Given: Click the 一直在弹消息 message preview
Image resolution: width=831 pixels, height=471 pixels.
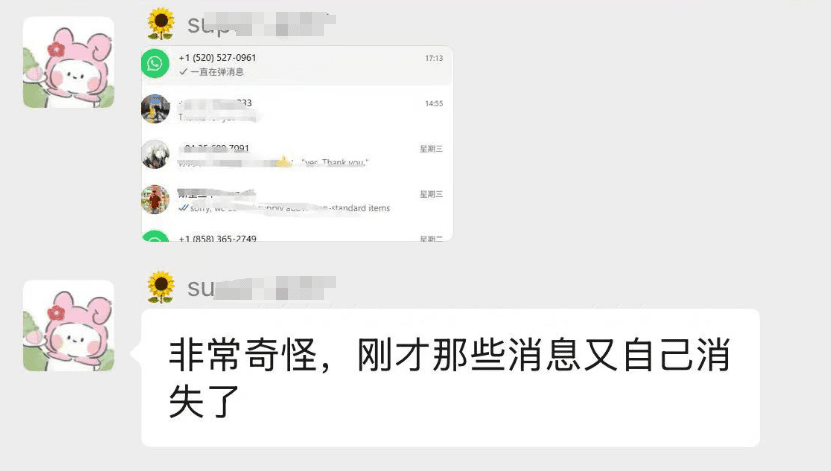Looking at the screenshot, I should tap(217, 72).
